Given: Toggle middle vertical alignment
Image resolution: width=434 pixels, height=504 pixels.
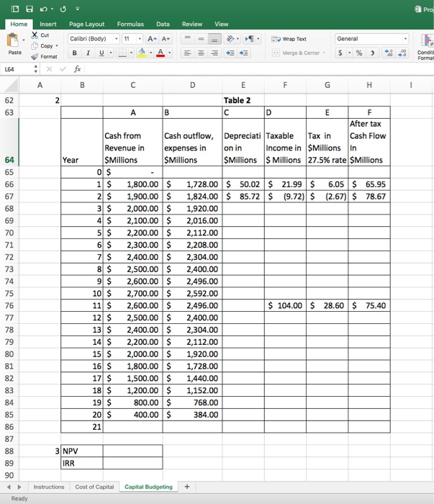Looking at the screenshot, I should point(201,39).
